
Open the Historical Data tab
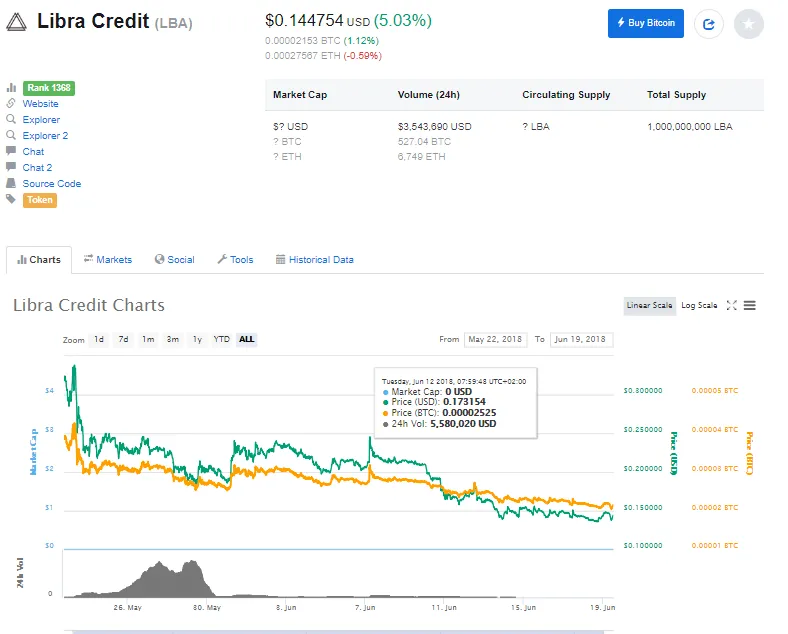pos(315,260)
